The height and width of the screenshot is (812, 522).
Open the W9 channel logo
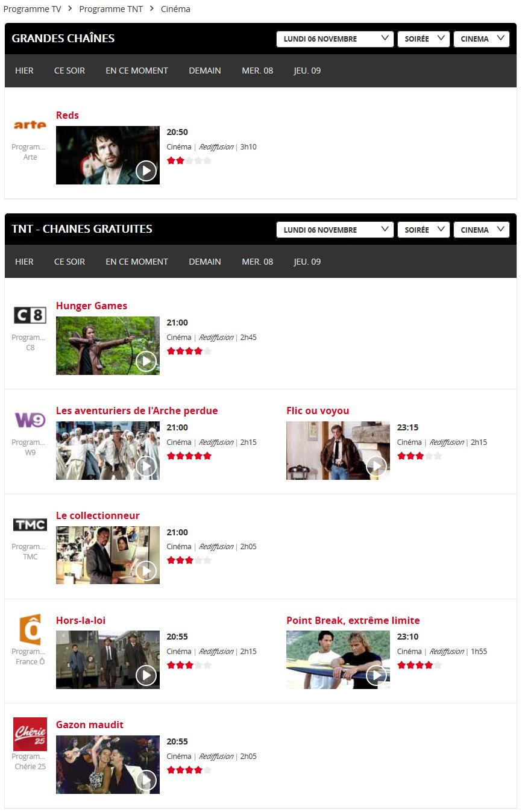[30, 420]
